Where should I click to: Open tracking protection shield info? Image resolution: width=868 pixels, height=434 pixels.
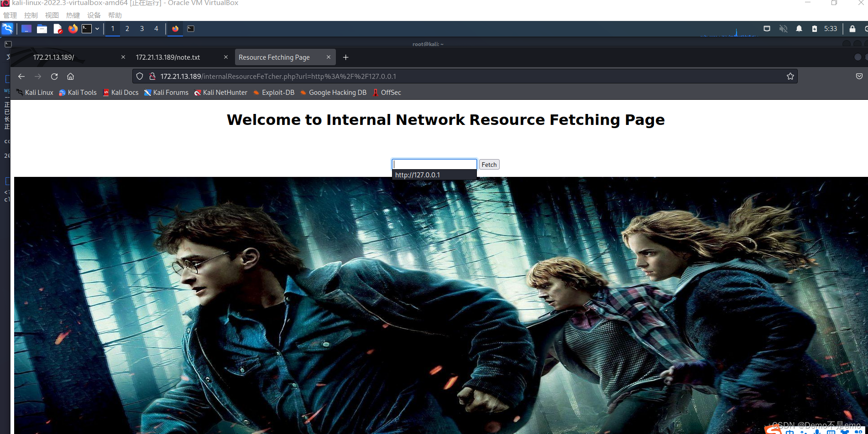point(140,77)
